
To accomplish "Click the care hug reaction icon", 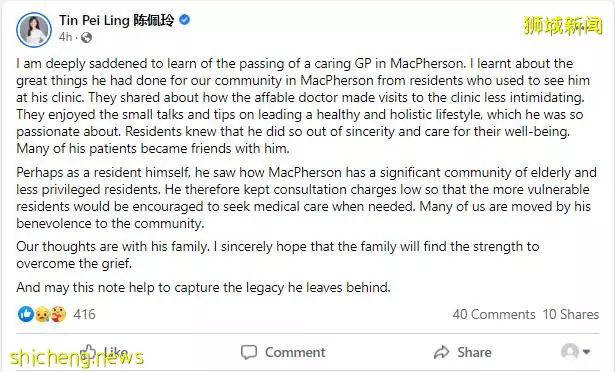I will tap(58, 314).
